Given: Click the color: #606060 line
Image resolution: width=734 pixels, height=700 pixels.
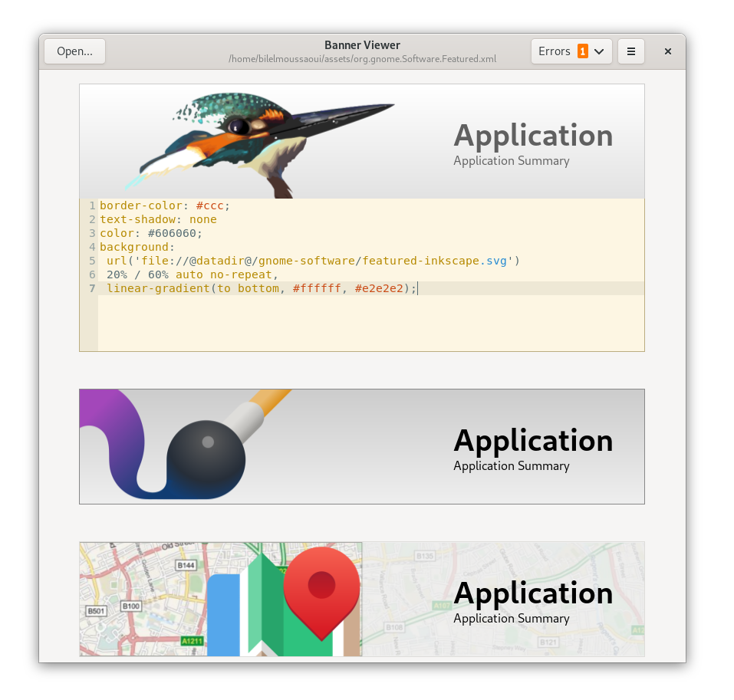Looking at the screenshot, I should point(151,233).
